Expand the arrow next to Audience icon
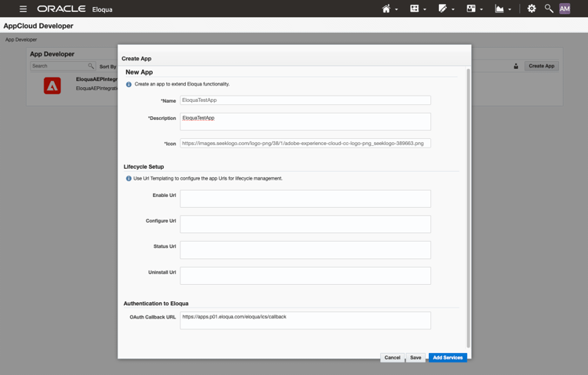Screen dimensions: 588x375 (x=481, y=9)
